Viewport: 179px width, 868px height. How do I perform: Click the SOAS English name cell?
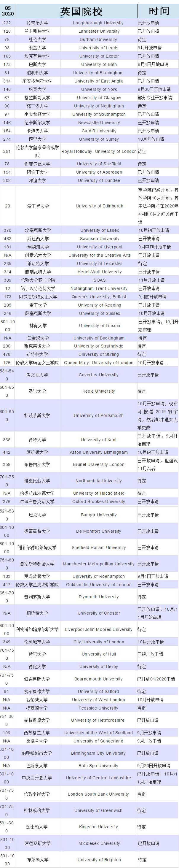[100, 280]
